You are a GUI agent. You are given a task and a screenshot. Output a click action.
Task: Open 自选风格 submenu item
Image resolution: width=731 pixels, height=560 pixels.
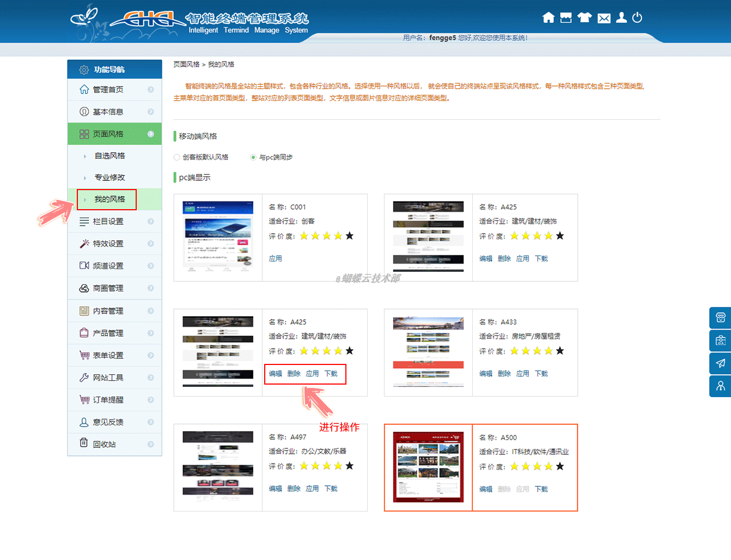109,156
